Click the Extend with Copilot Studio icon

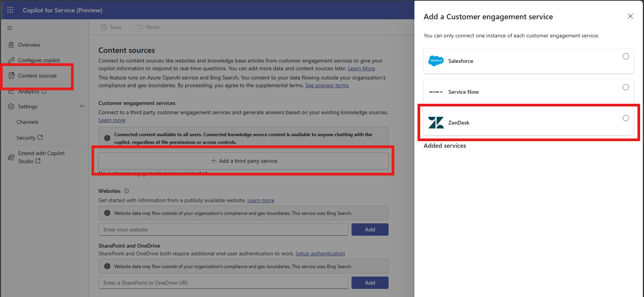click(x=11, y=157)
